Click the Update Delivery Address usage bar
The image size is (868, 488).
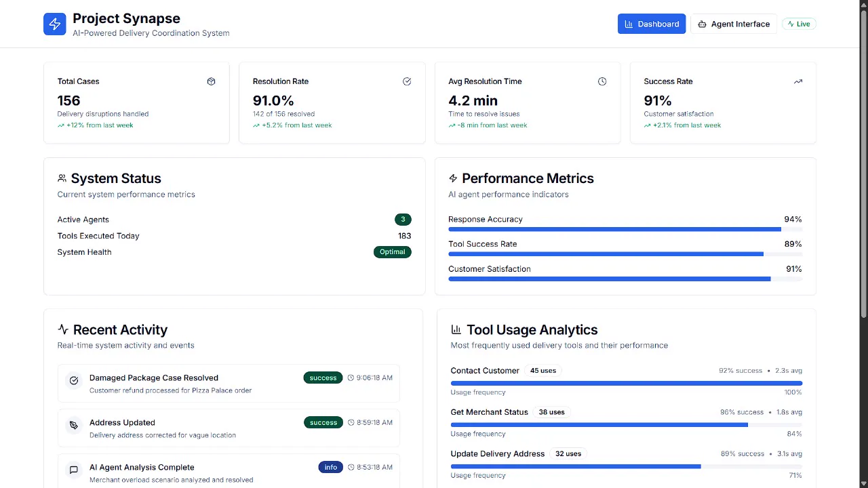tap(627, 466)
